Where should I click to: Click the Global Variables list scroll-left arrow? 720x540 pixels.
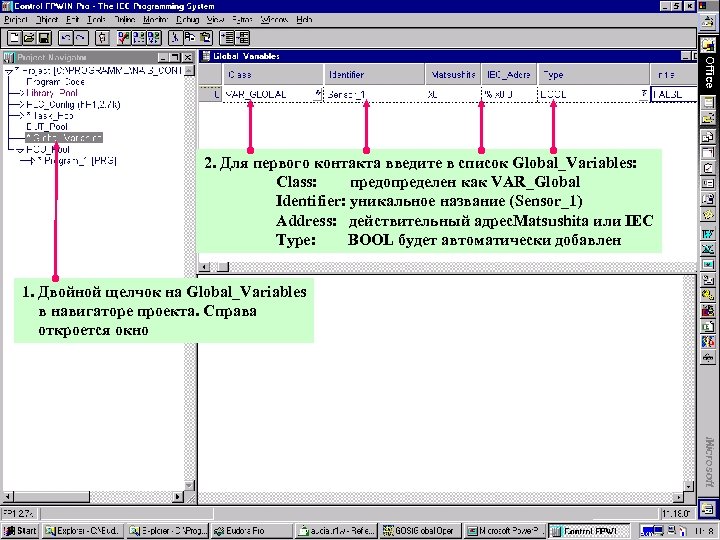tap(205, 267)
